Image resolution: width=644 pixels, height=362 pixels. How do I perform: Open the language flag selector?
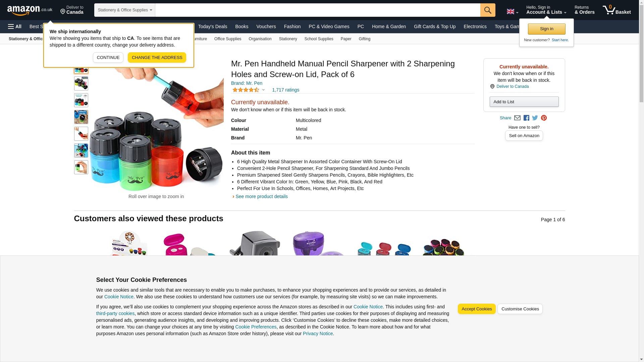pyautogui.click(x=512, y=11)
